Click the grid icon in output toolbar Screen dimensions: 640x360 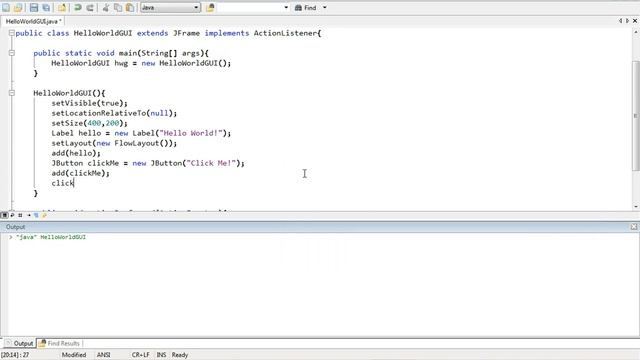tap(20, 215)
